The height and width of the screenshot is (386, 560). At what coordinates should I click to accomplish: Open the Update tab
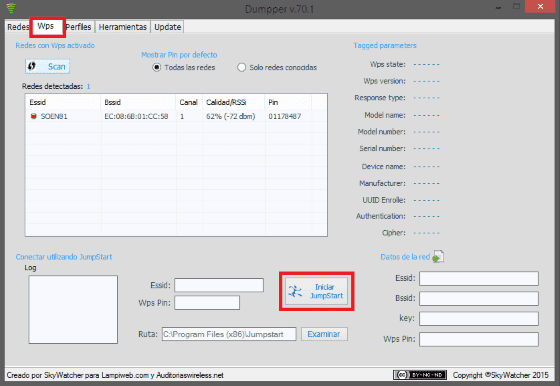168,27
